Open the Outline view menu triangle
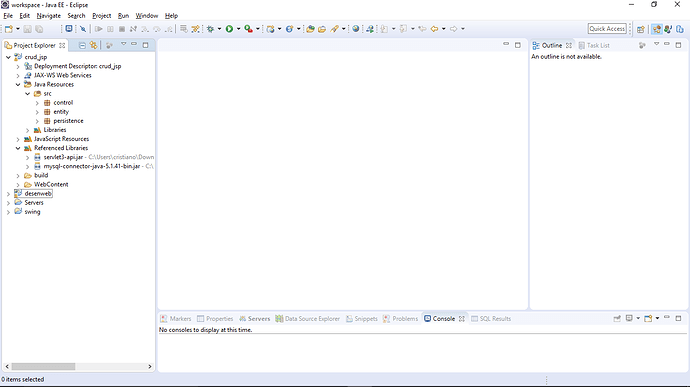 [x=657, y=44]
